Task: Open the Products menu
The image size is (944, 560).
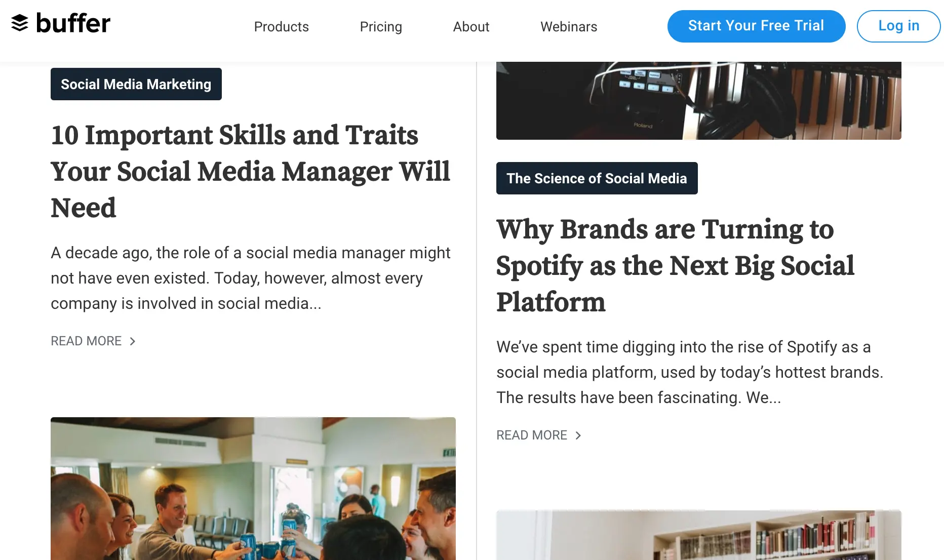Action: 281,26
